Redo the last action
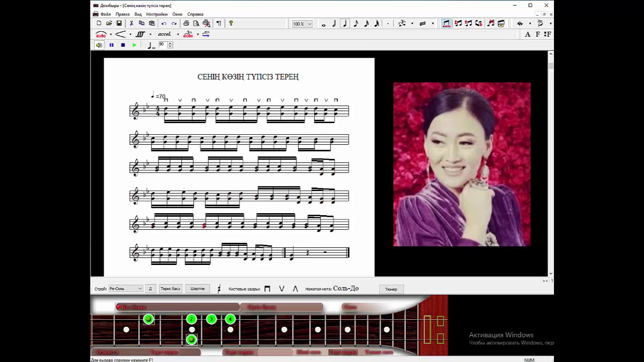 [174, 23]
